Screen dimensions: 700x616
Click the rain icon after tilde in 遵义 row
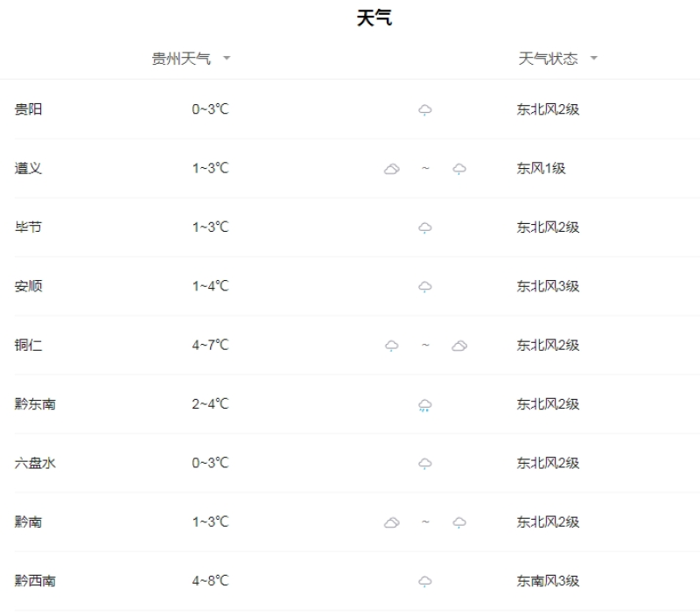(459, 169)
